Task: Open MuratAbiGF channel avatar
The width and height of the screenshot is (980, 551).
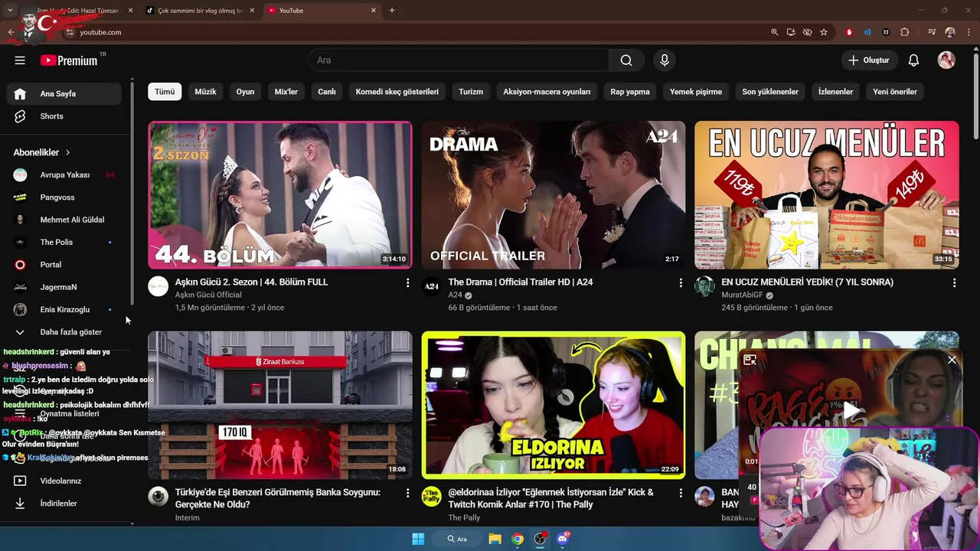Action: [x=704, y=286]
